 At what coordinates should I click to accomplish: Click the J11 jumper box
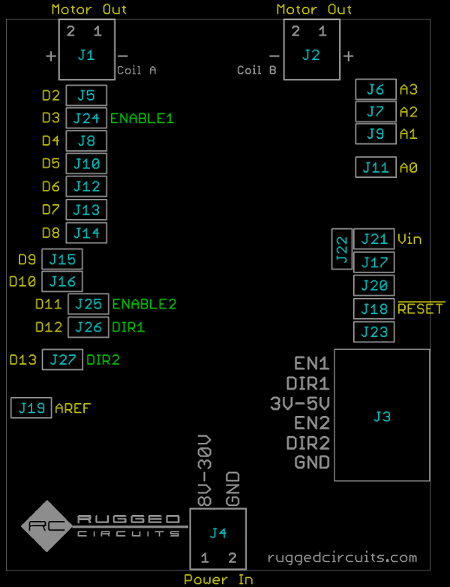[376, 167]
